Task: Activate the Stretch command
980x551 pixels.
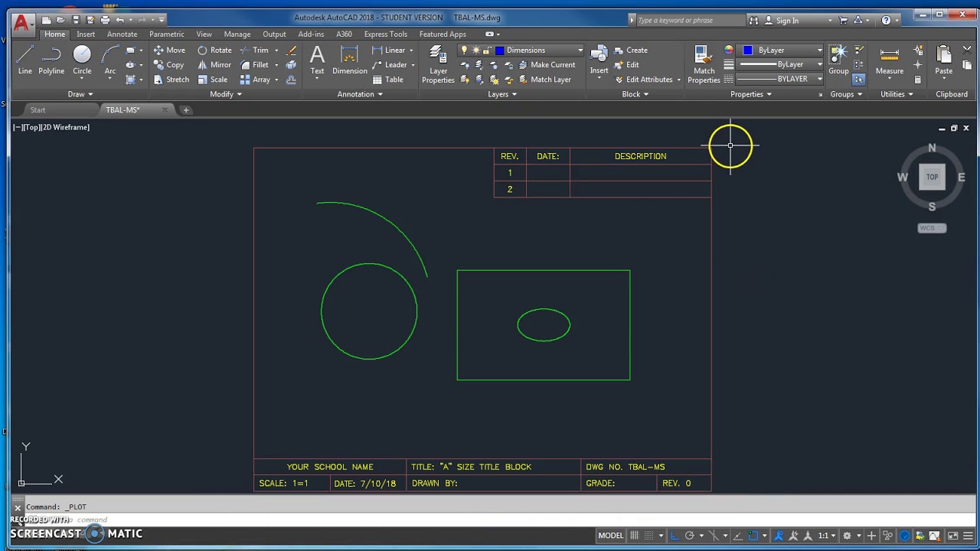Action: (171, 80)
